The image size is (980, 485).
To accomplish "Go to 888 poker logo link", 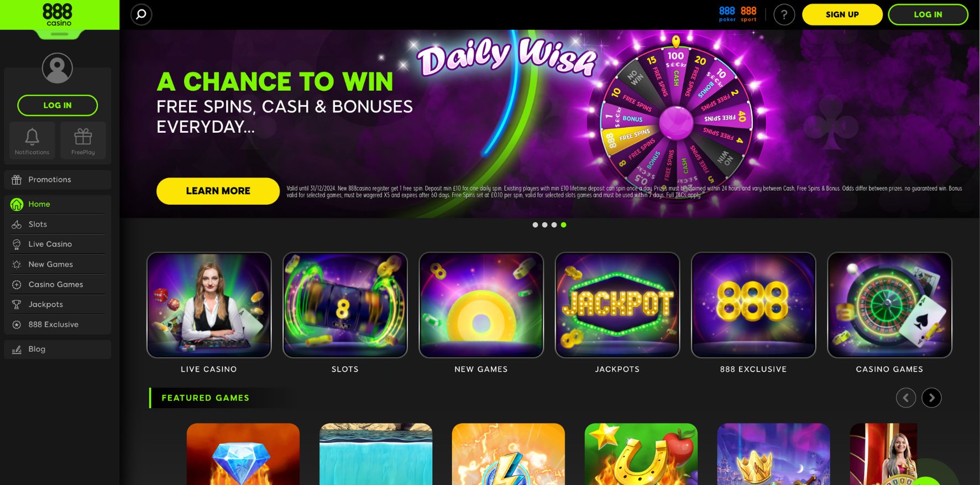I will coord(727,14).
